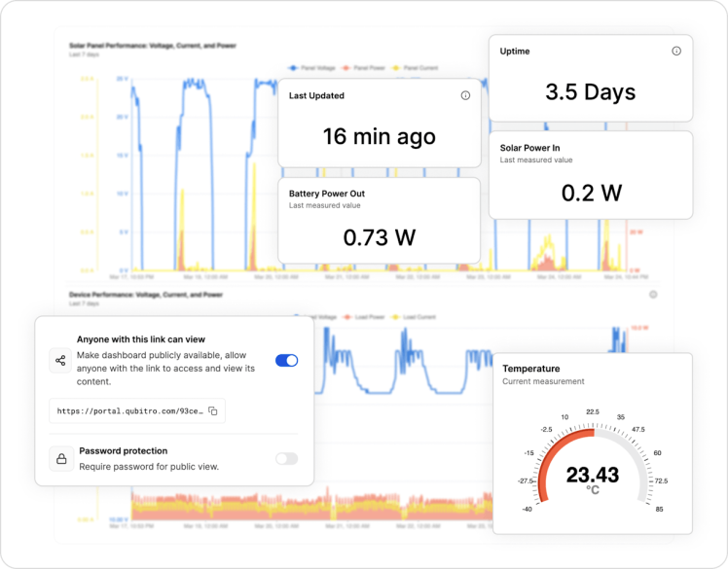Click Require password for public view text
Image resolution: width=728 pixels, height=569 pixels.
click(149, 467)
